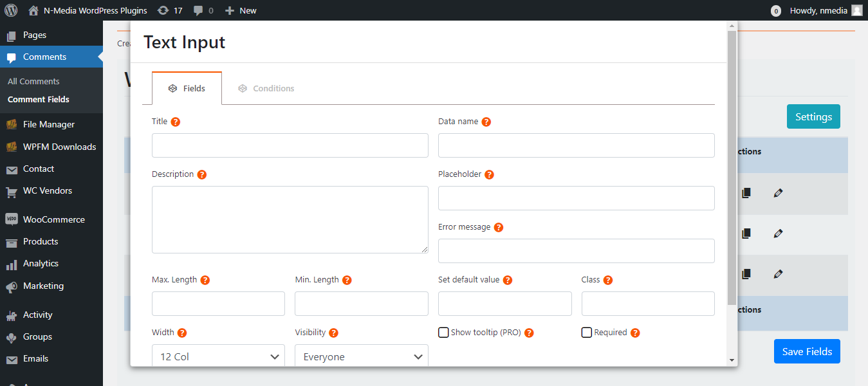This screenshot has width=868, height=386.
Task: Open Groups in the sidebar
Action: (51, 336)
